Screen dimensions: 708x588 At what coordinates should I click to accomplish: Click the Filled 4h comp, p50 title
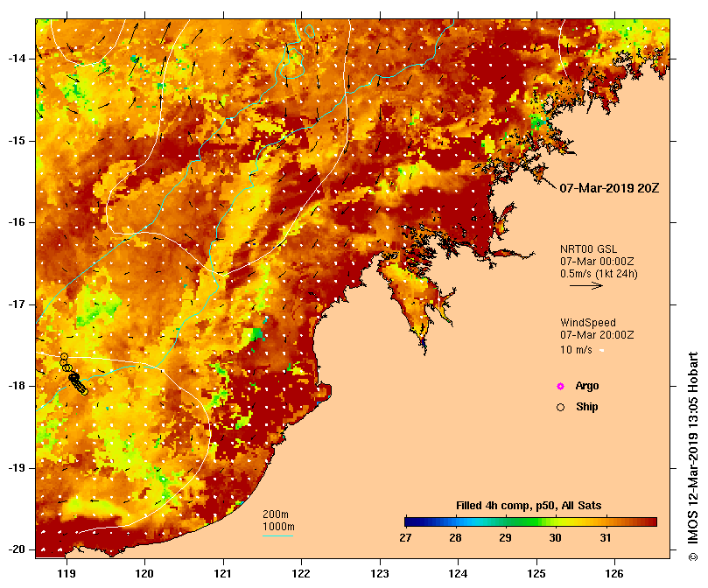529,506
